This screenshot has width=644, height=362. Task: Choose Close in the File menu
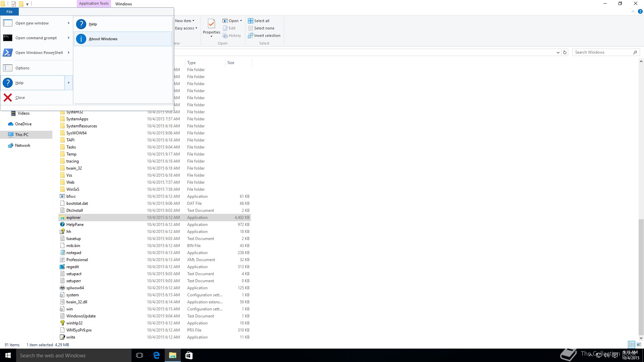(37, 98)
